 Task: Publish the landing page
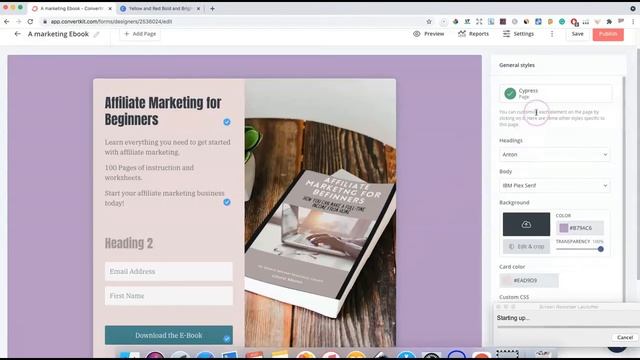pyautogui.click(x=608, y=34)
